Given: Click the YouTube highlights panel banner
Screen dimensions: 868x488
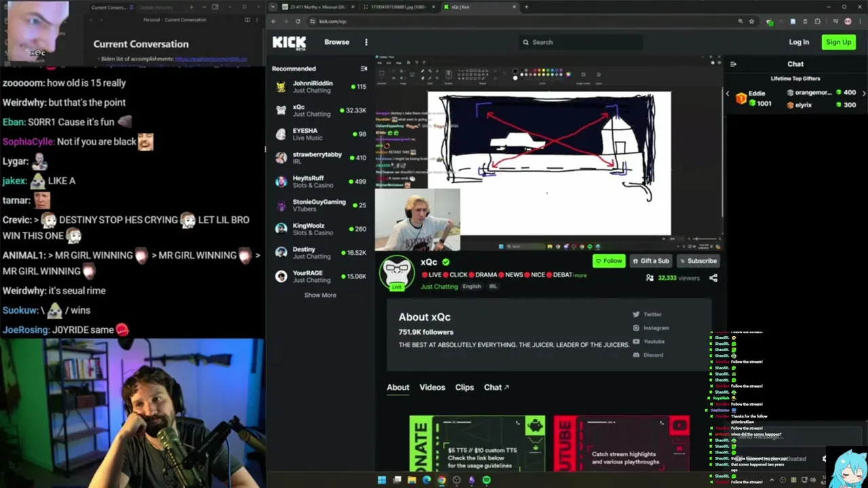Looking at the screenshot, I should [x=622, y=443].
